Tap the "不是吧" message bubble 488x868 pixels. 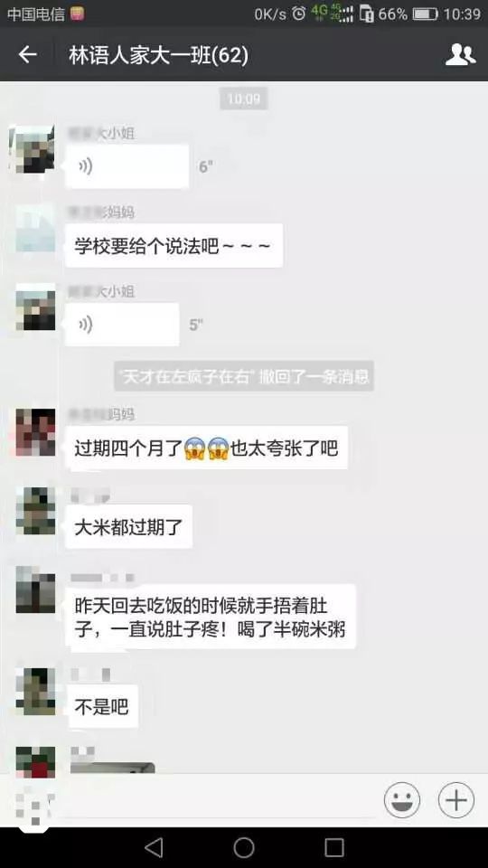pos(102,706)
